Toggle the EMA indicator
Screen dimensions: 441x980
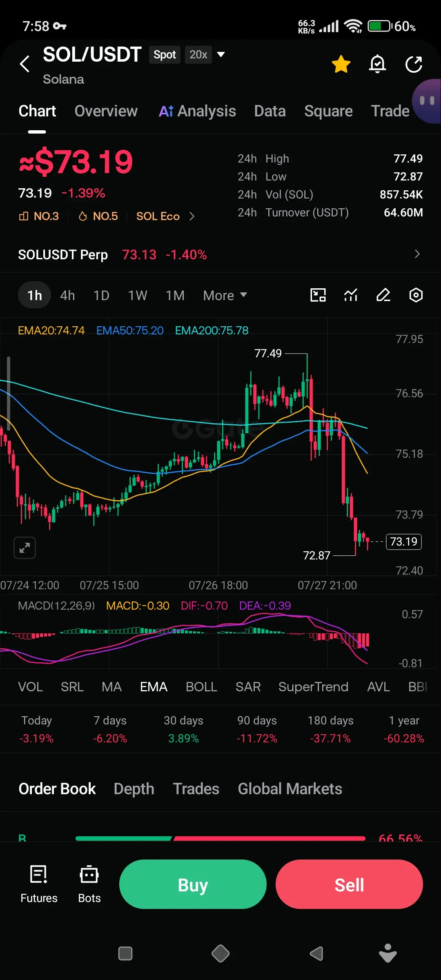click(154, 687)
